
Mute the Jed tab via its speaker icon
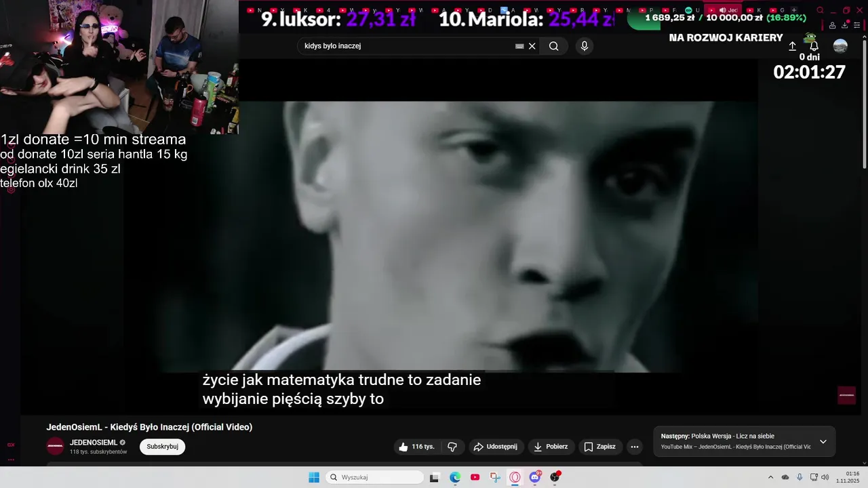[722, 10]
